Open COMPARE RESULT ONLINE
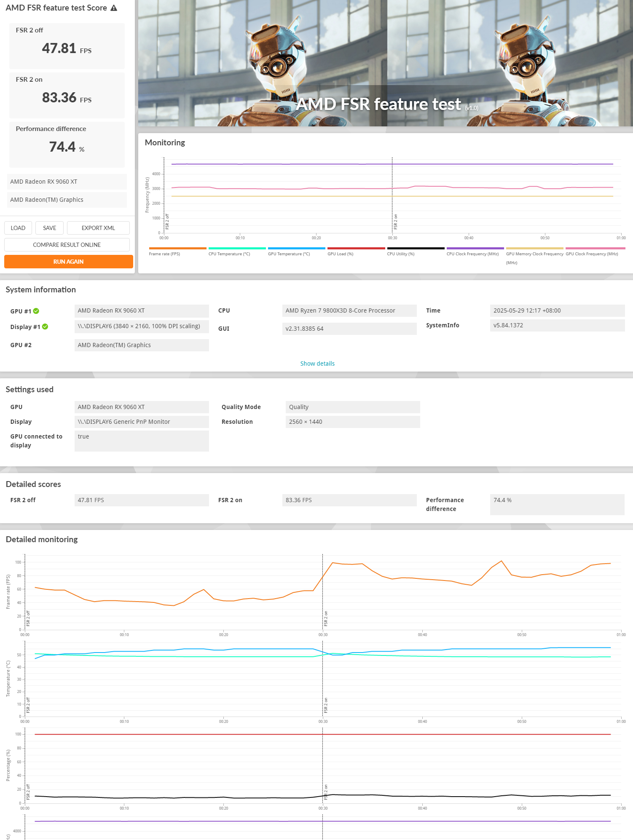The height and width of the screenshot is (840, 633). 67,245
